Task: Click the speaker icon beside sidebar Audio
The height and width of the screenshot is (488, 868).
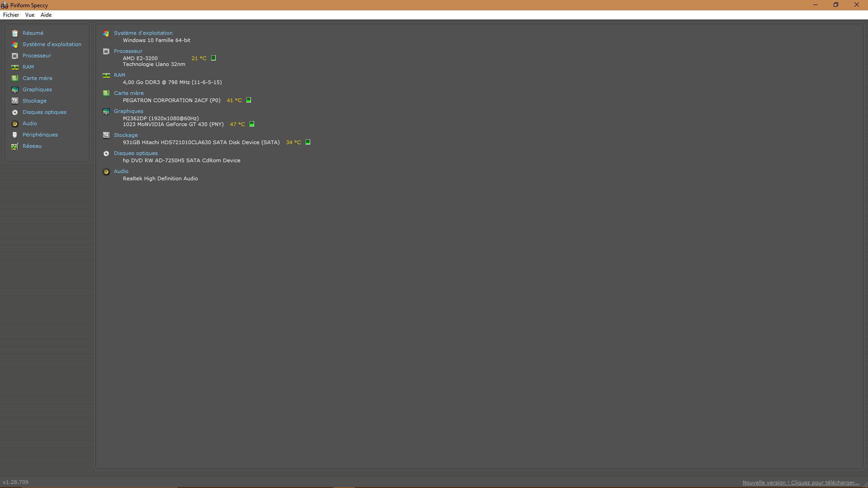Action: 15,123
